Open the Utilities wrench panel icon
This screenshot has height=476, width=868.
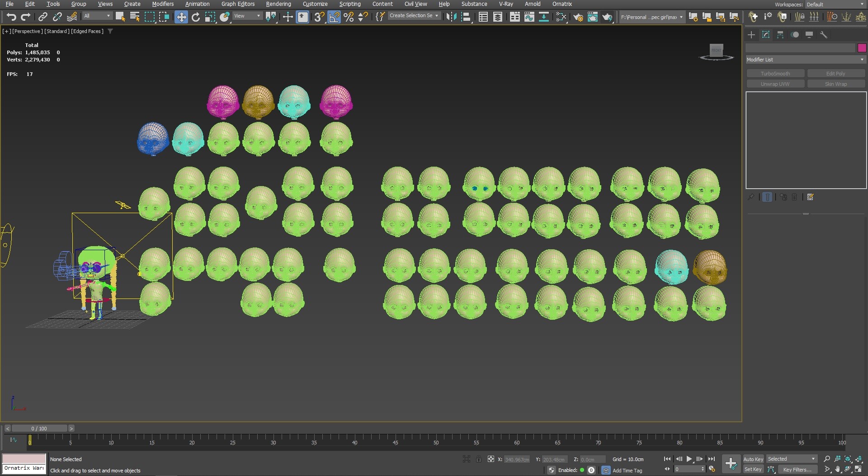tap(823, 35)
